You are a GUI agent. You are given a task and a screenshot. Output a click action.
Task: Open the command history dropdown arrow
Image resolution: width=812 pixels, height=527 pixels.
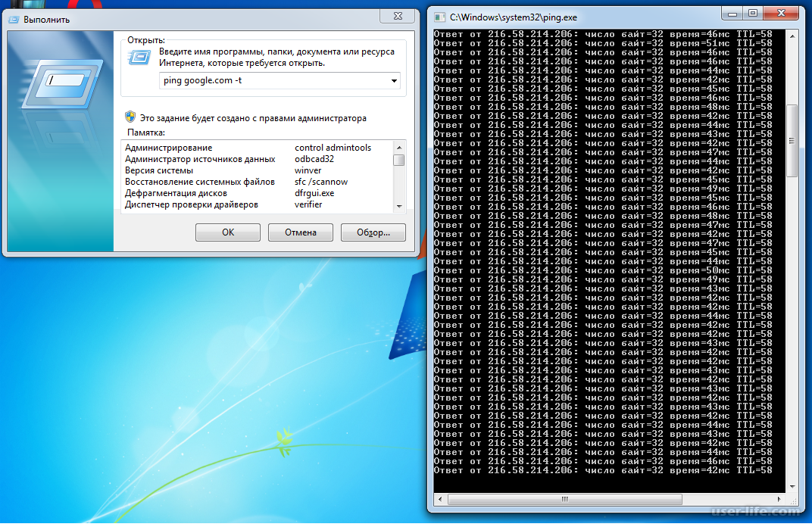click(394, 81)
